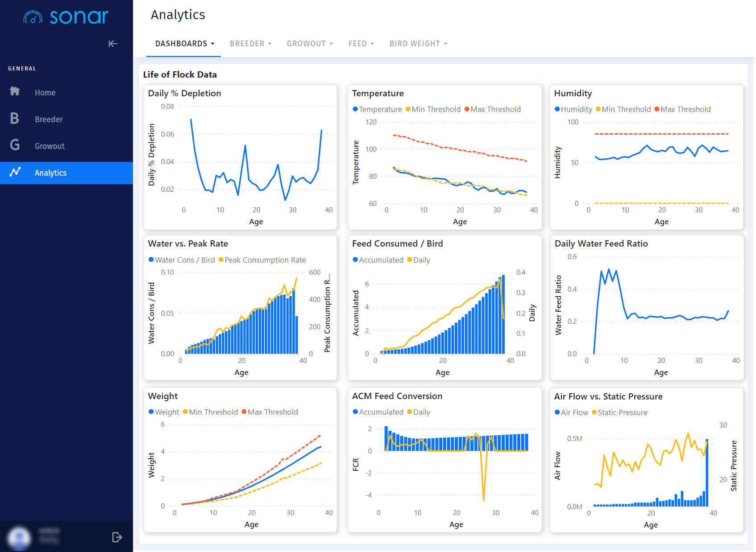Toggle Accumulated legend in ACM Feed Conversion
756x552 pixels.
pyautogui.click(x=378, y=412)
